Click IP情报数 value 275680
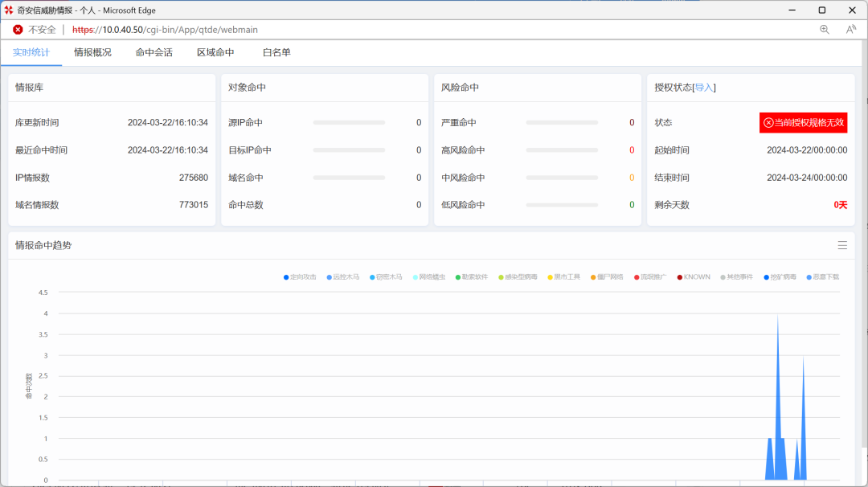Screen dimensions: 868x487 (193, 178)
